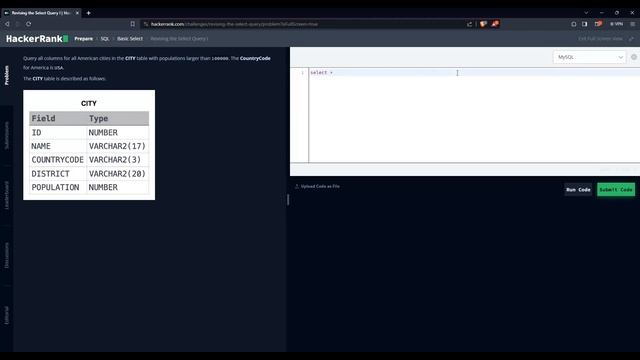Image resolution: width=640 pixels, height=360 pixels.
Task: Click the Prepare breadcrumb link
Action: (x=84, y=39)
